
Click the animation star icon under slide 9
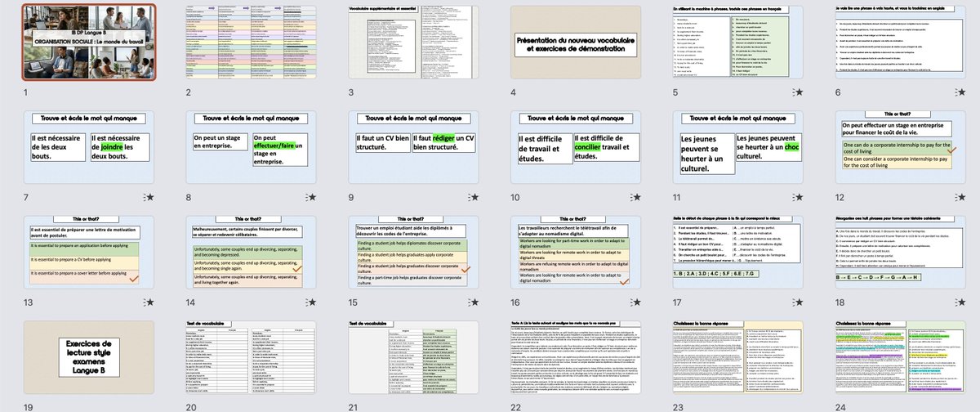pyautogui.click(x=474, y=197)
